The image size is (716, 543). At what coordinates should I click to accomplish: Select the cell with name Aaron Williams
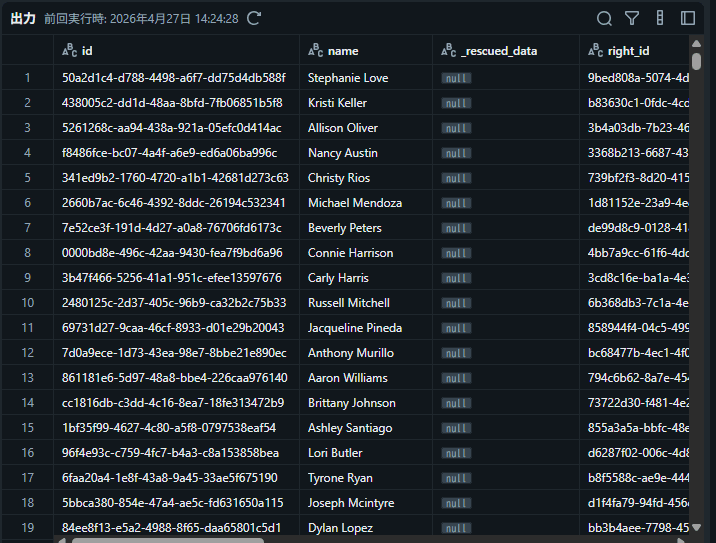tap(366, 378)
